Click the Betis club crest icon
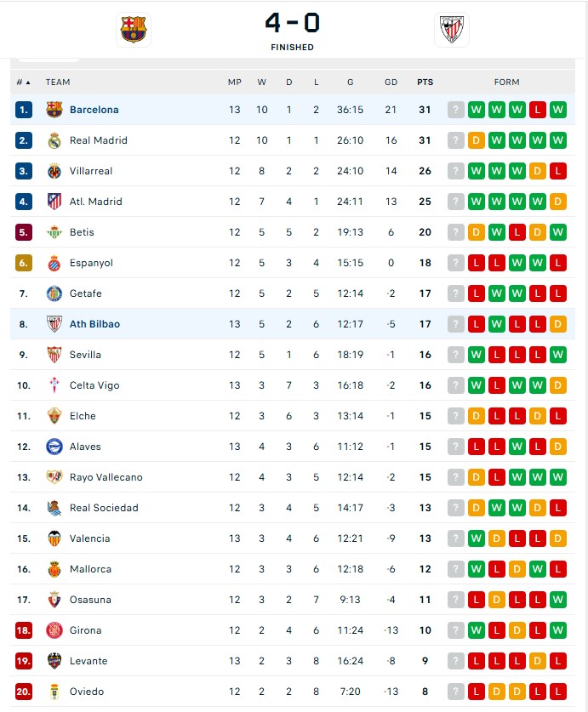Viewport: 588px width, 712px height. pos(54,232)
